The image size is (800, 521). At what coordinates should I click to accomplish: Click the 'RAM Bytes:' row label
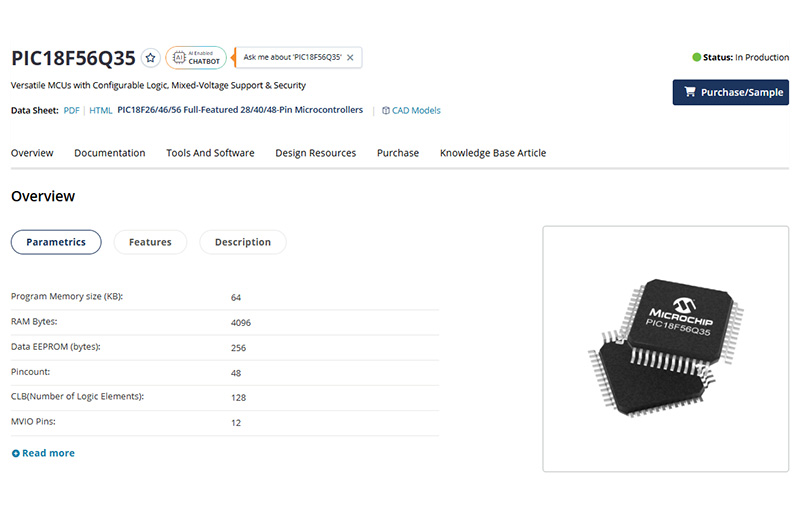point(34,321)
